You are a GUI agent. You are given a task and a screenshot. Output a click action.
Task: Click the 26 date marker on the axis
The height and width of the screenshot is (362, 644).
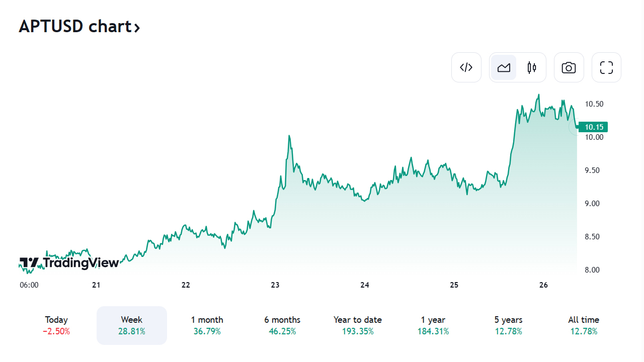pos(543,285)
